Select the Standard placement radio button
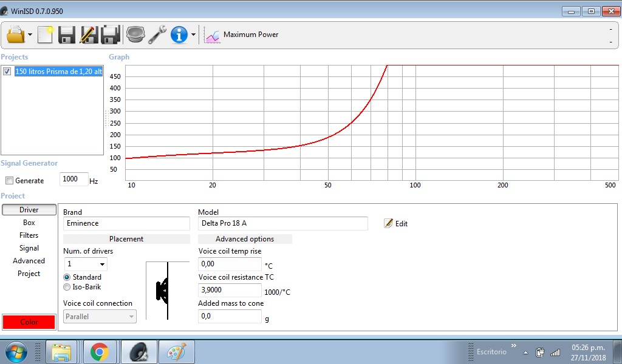The width and height of the screenshot is (622, 364). [x=67, y=277]
